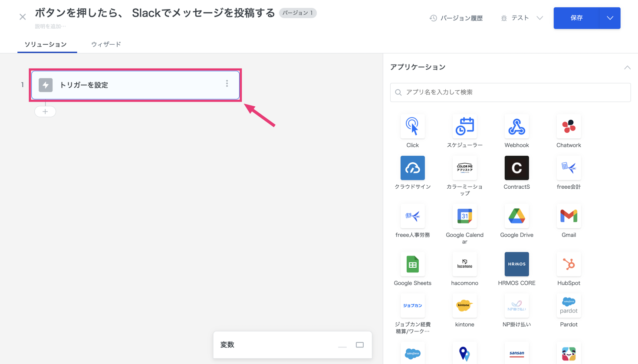The height and width of the screenshot is (364, 638).
Task: Select the Click trigger app icon
Action: pyautogui.click(x=412, y=126)
